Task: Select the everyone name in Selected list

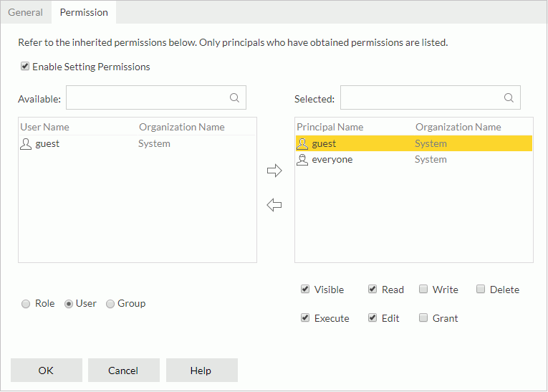Action: (x=332, y=160)
